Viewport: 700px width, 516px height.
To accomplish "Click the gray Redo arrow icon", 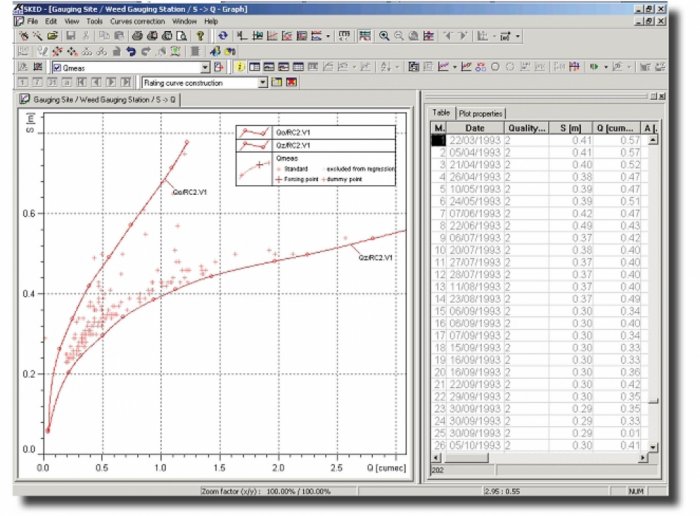I will 146,51.
